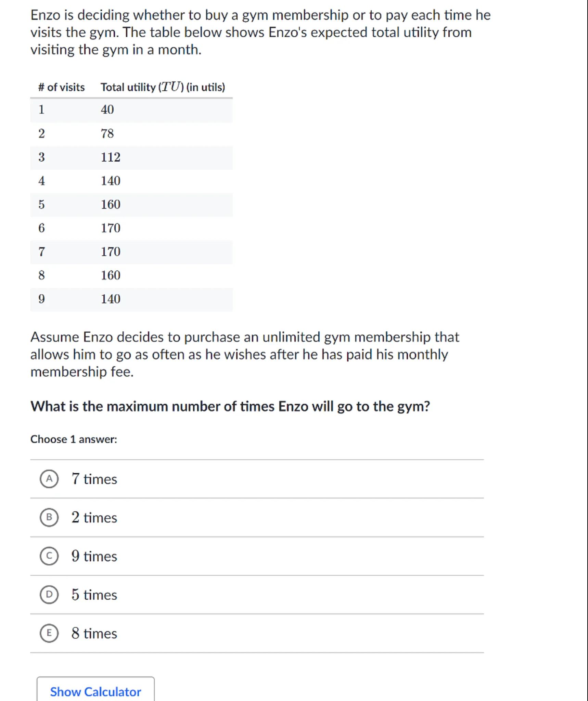Click the '# of visits' column header

62,87
